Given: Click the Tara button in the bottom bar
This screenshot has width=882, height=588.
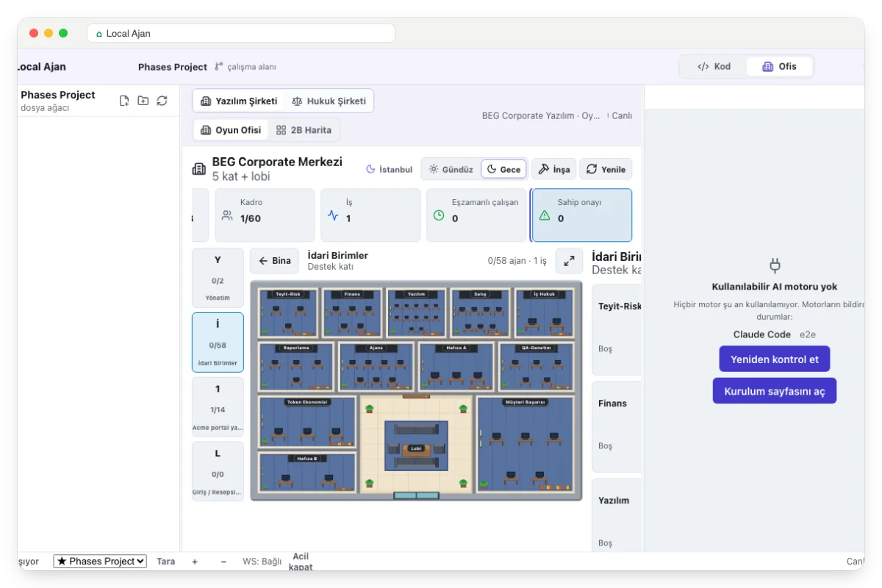Looking at the screenshot, I should coord(166,562).
